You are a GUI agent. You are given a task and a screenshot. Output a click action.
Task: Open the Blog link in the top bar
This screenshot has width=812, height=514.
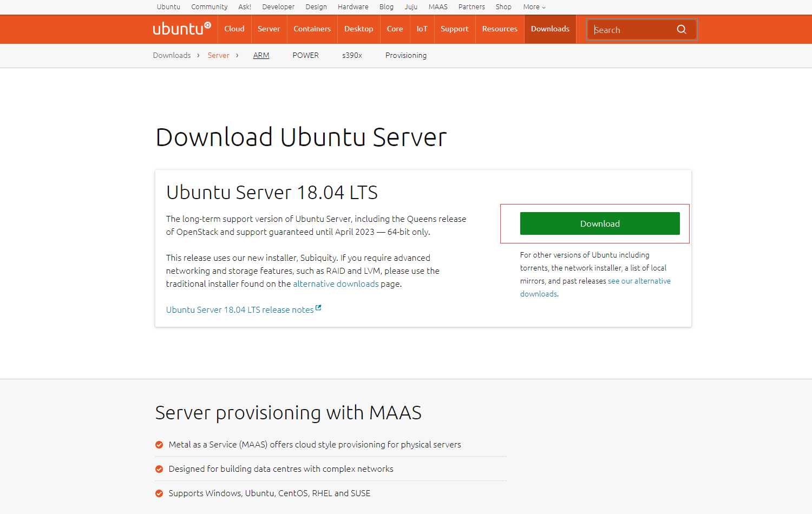click(387, 7)
